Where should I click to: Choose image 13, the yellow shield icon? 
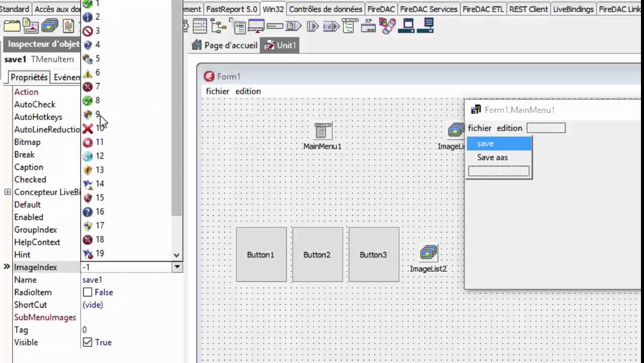[126, 170]
